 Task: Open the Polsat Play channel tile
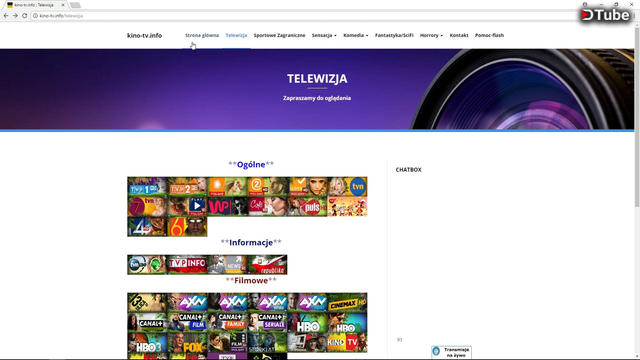(x=187, y=207)
